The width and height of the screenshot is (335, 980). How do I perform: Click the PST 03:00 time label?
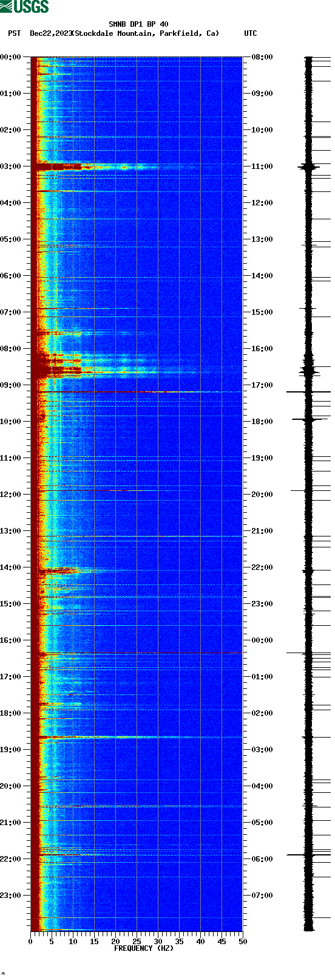11,166
